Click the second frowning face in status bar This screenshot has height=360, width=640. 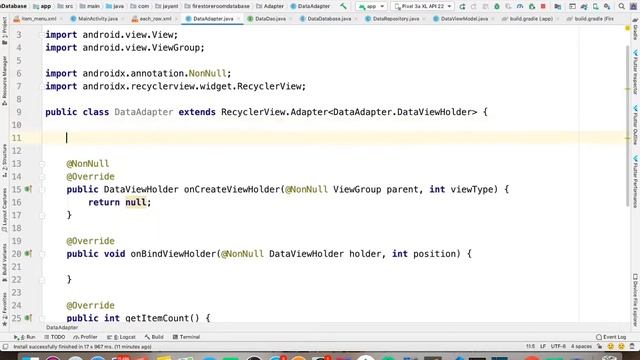621,347
